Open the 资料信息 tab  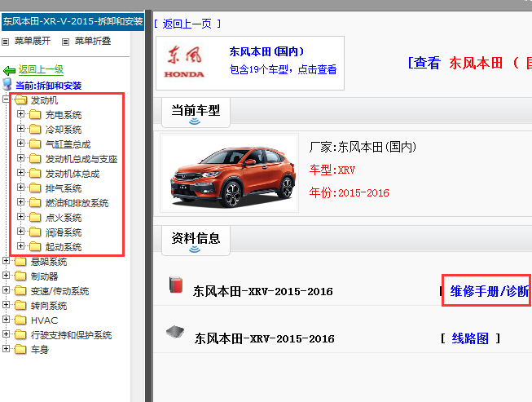pos(196,241)
